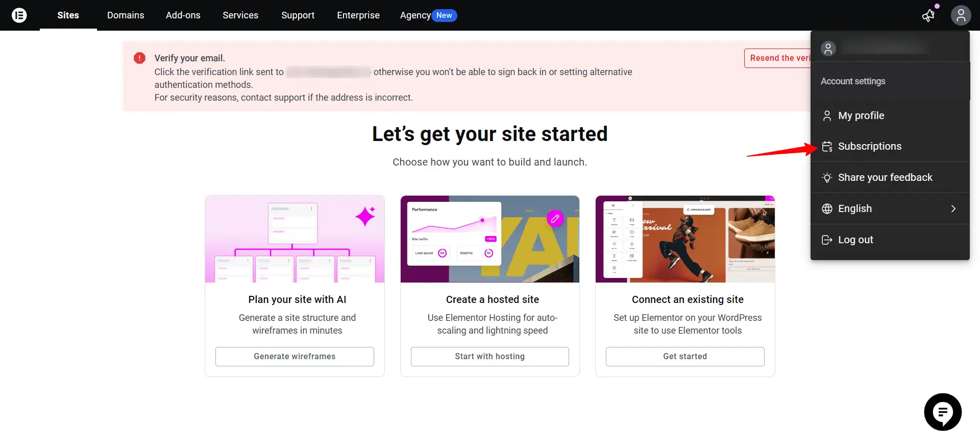Viewport: 980px width, 444px height.
Task: Click Generate wireframes button
Action: [295, 357]
